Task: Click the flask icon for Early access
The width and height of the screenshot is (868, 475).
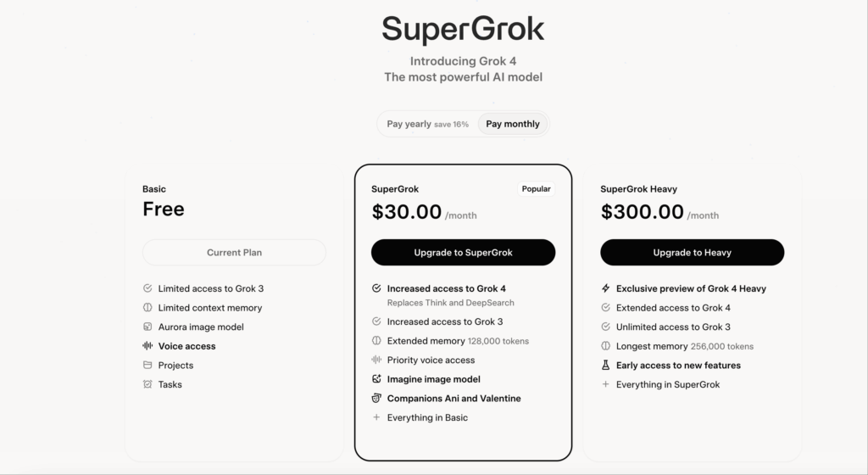Action: [x=605, y=366]
